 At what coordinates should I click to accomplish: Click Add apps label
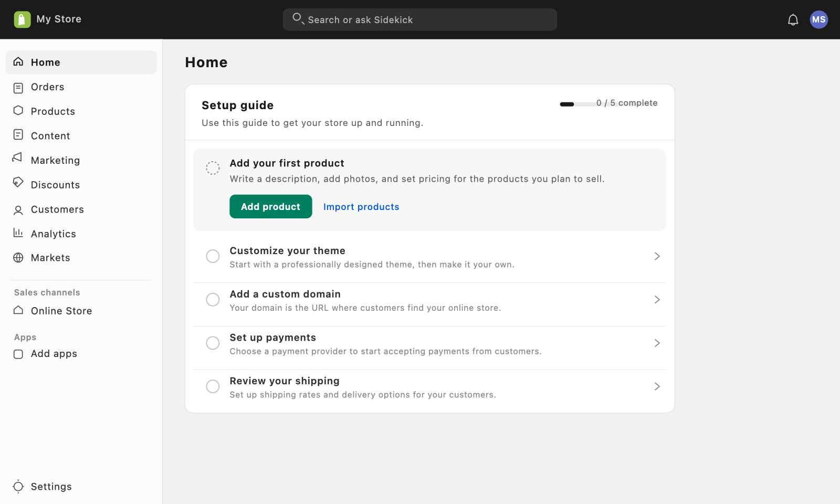coord(54,354)
